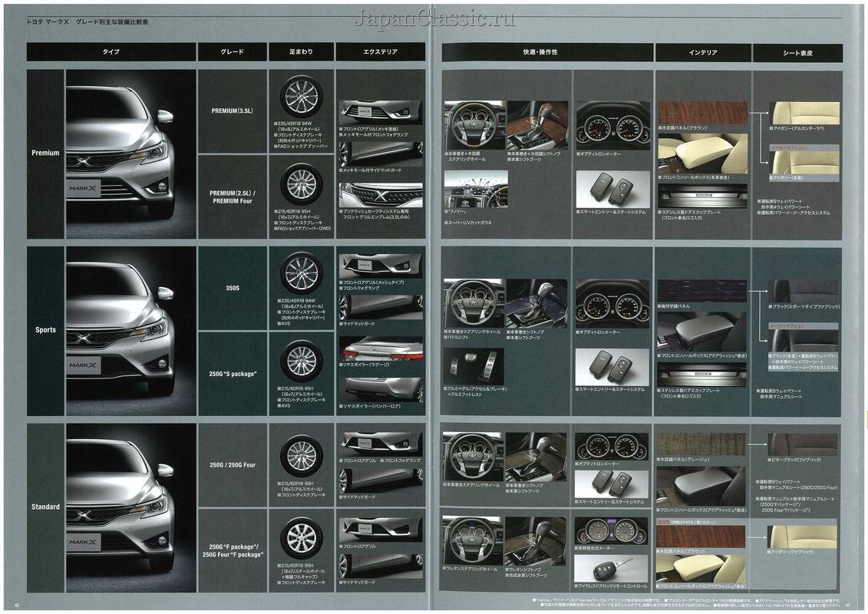
Task: Select the 快適・操作性 column header
Action: [x=548, y=52]
